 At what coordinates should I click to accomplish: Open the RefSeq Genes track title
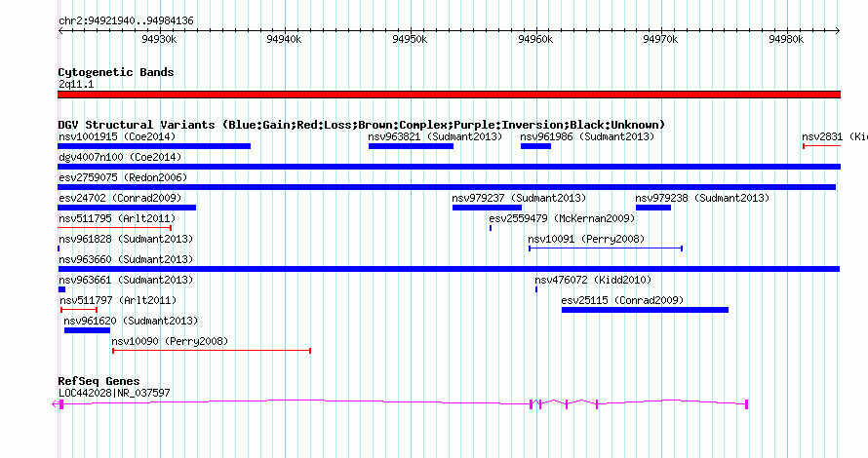(x=99, y=381)
